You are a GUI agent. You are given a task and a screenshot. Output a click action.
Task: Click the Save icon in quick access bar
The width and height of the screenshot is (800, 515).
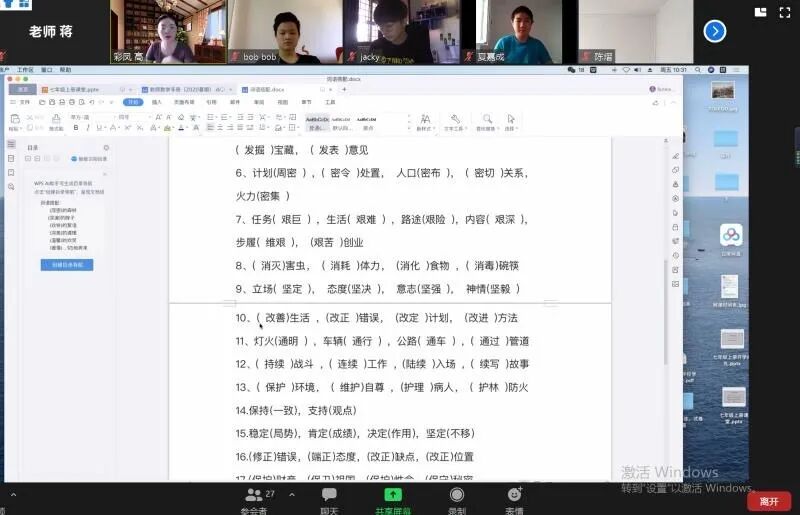click(52, 102)
